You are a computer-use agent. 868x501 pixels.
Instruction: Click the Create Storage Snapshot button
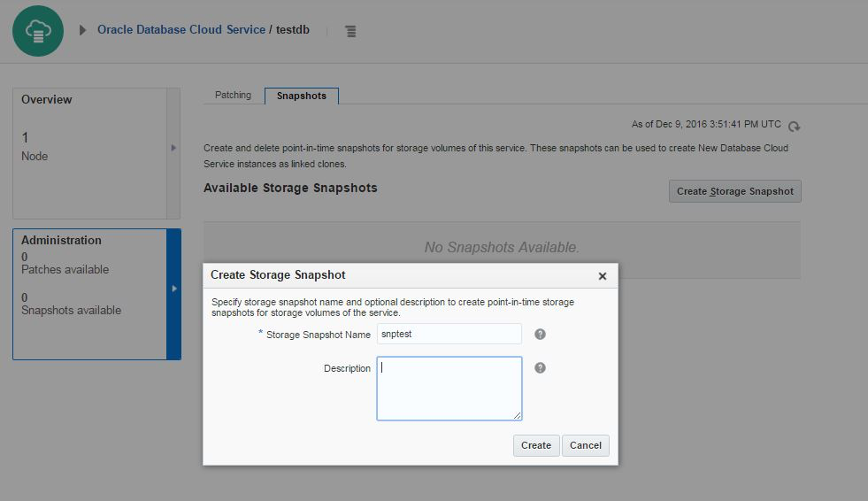(734, 191)
